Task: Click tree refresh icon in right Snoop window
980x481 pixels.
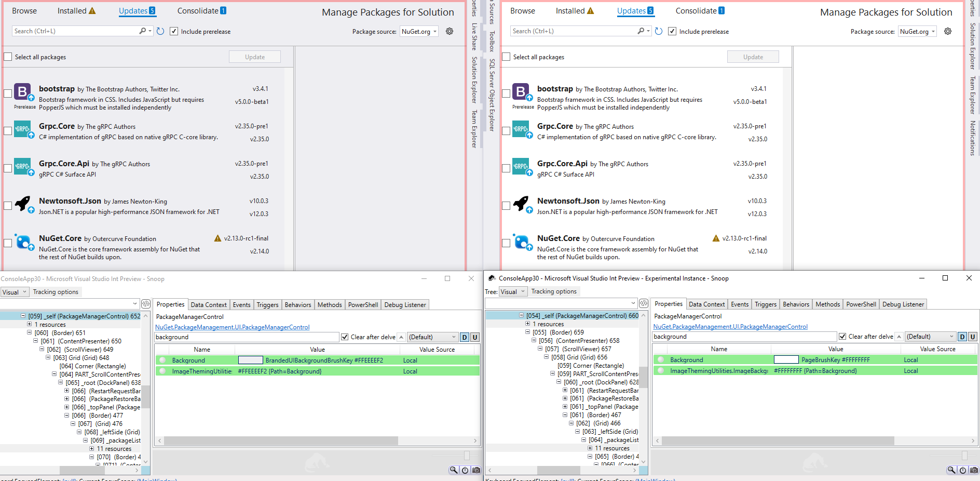Action: [644, 303]
